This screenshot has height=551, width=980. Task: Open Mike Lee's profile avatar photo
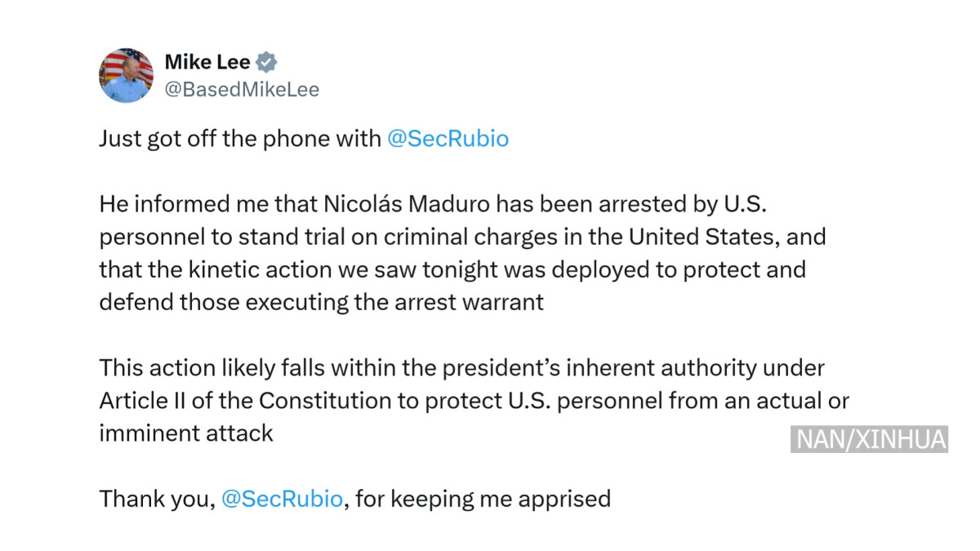[127, 75]
